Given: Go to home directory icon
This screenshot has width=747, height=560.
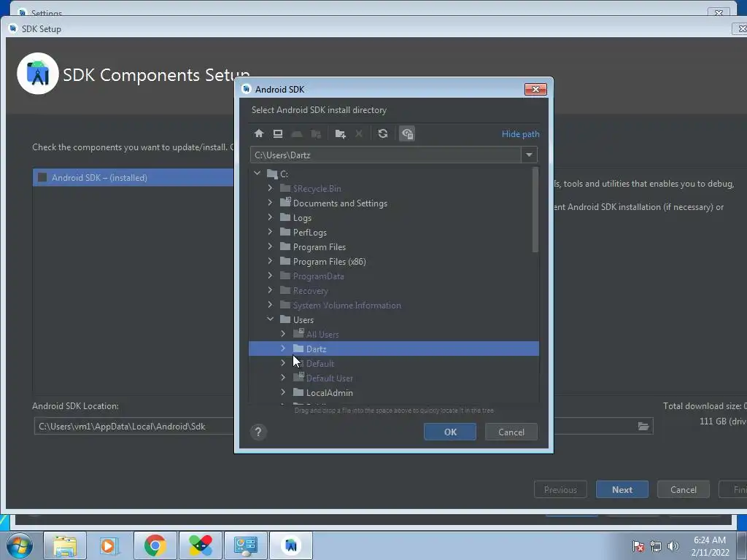Looking at the screenshot, I should click(259, 134).
